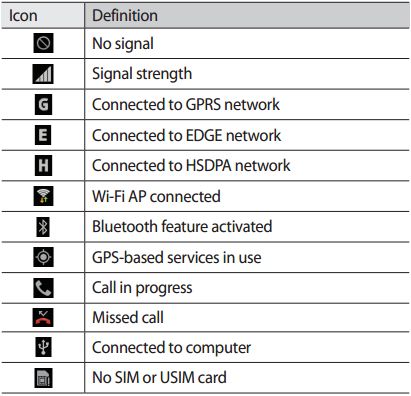Select the GPS-based services in use text

[x=177, y=257]
